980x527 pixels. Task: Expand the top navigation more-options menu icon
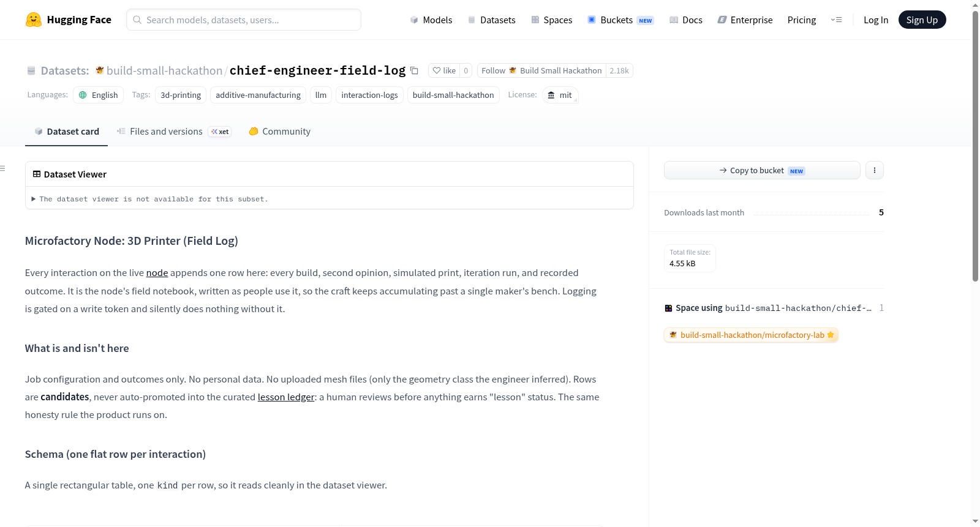[x=836, y=20]
